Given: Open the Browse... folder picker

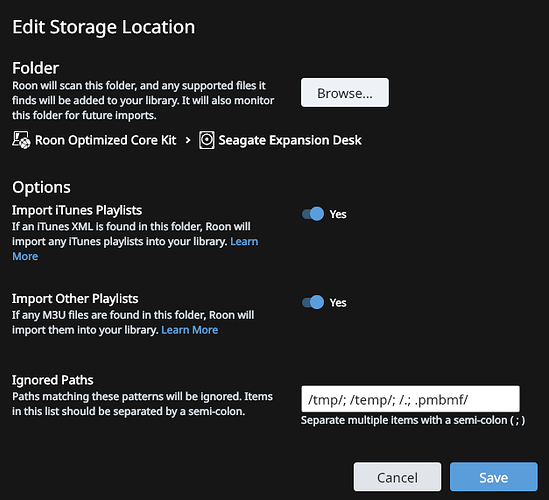Looking at the screenshot, I should [345, 93].
